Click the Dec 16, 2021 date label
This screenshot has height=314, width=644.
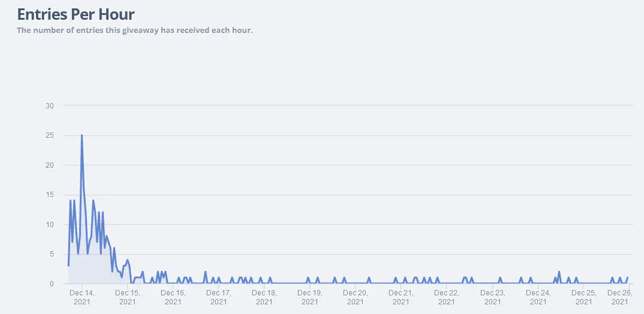coord(173,297)
